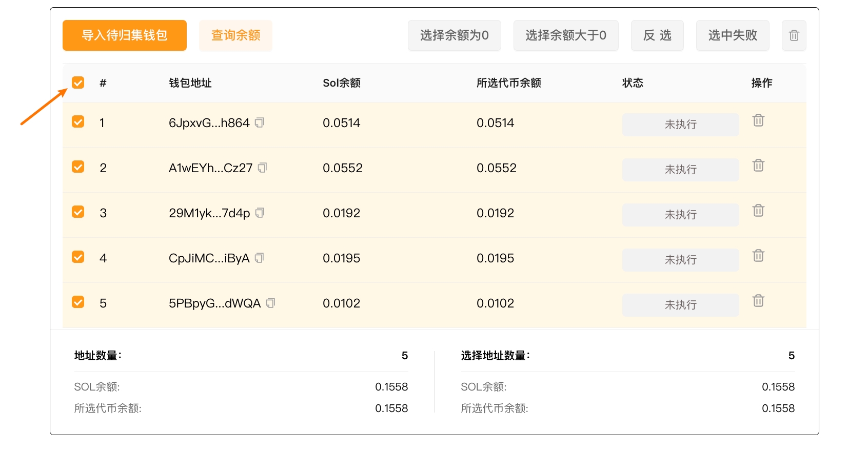Uncheck row 3 wallet checkbox
This screenshot has width=868, height=452.
(78, 212)
